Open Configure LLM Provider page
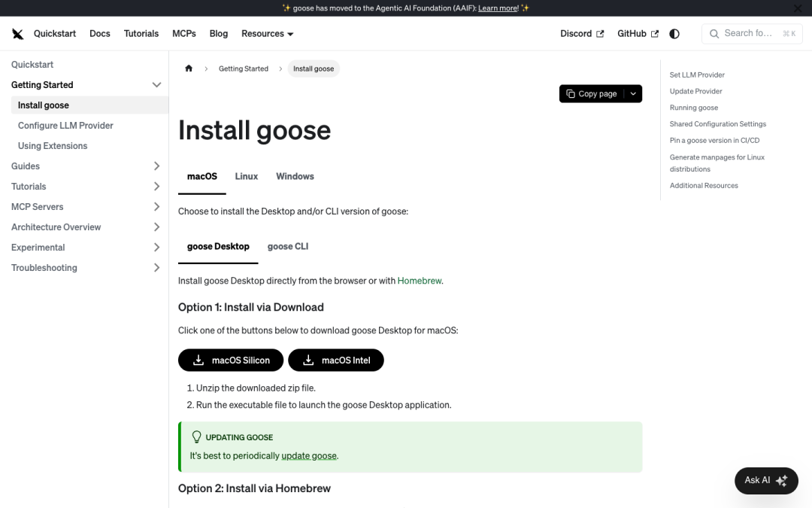Image resolution: width=812 pixels, height=508 pixels. point(65,126)
